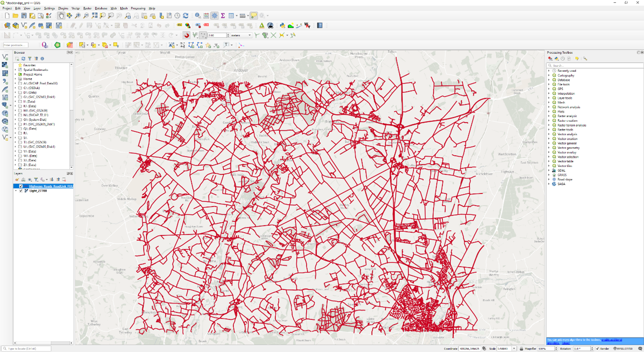644x352 pixels.
Task: Toggle the snapping magnet icon
Action: (x=186, y=35)
